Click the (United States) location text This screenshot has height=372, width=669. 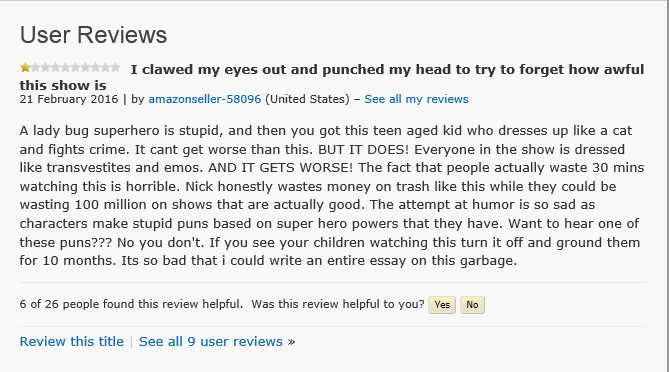[x=307, y=99]
